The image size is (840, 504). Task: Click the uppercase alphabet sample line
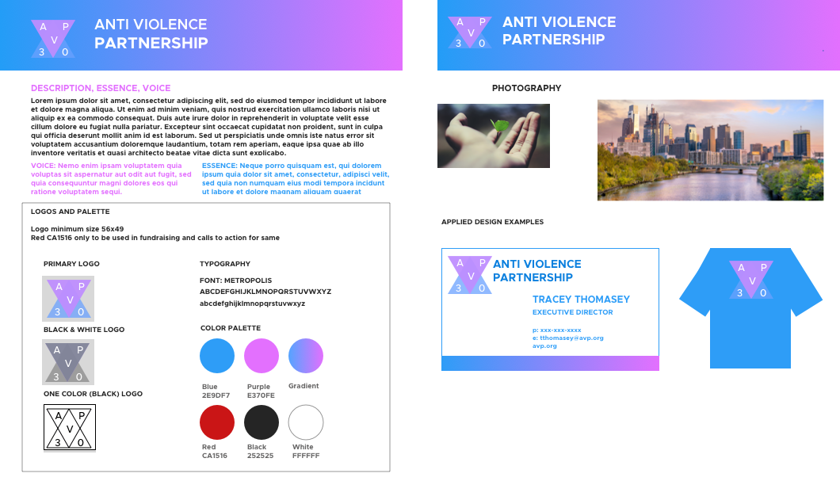click(x=265, y=292)
